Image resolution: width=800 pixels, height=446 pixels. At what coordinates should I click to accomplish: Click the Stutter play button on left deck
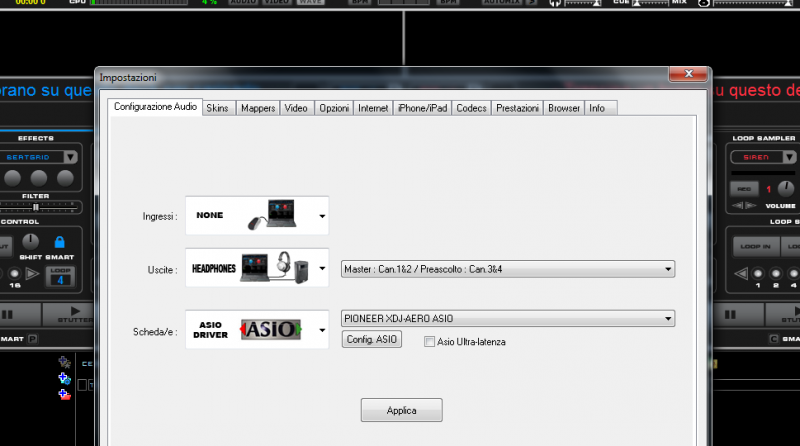(x=68, y=314)
